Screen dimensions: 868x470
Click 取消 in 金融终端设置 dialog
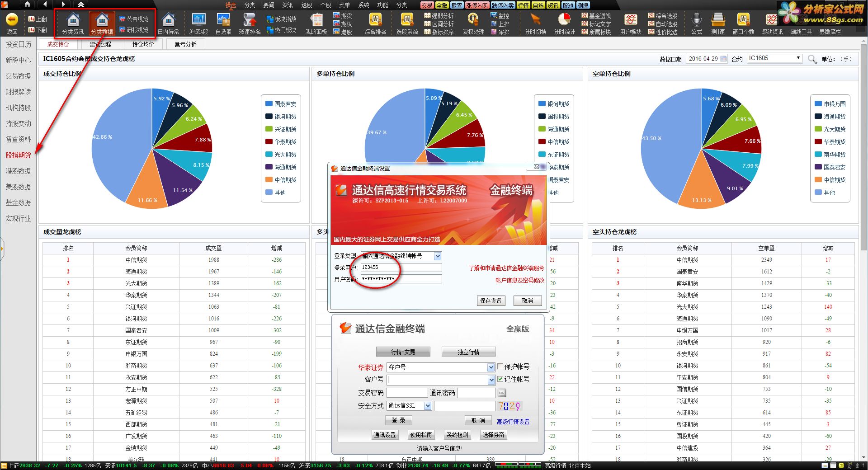[x=527, y=301]
